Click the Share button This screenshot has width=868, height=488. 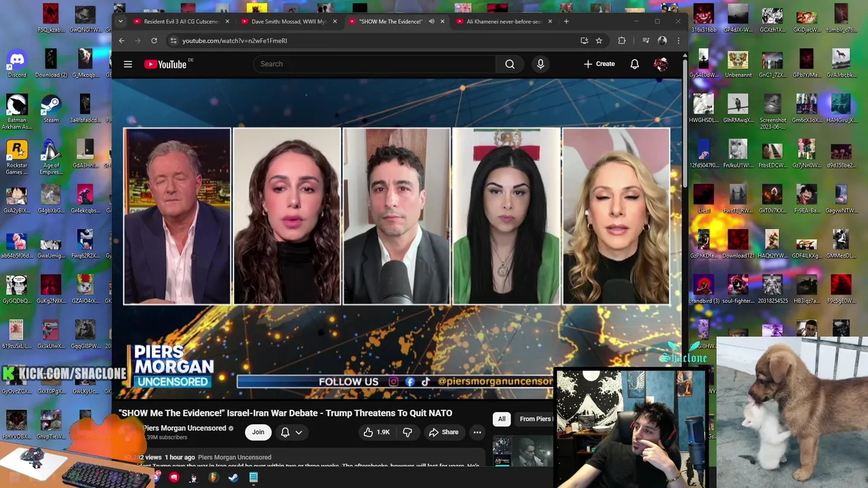click(443, 432)
